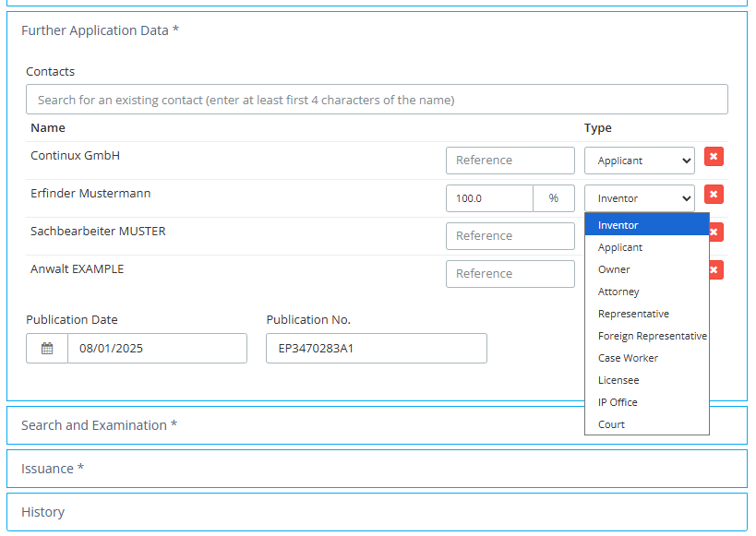Click the Publication No. label
The width and height of the screenshot is (756, 536).
coord(308,319)
